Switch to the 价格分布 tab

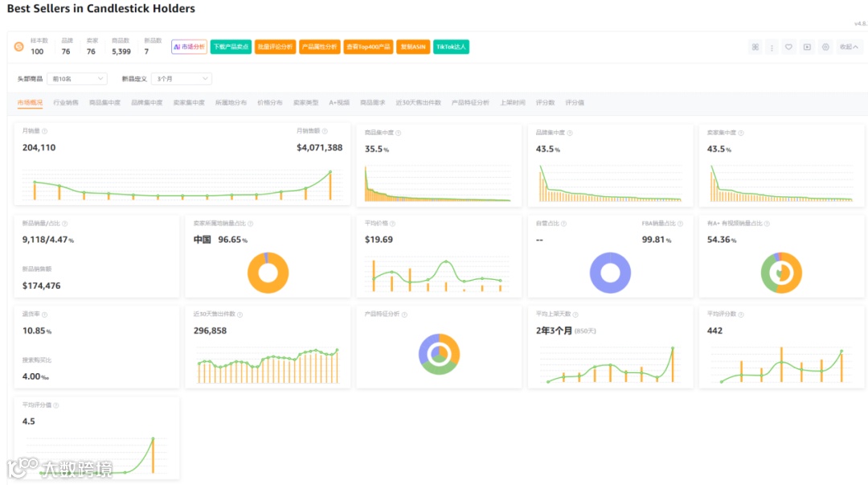[269, 102]
